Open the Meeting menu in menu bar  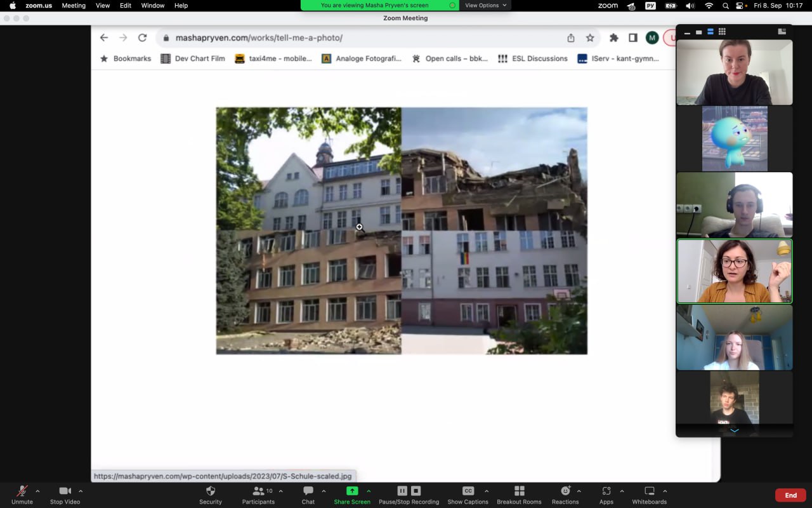tap(74, 5)
